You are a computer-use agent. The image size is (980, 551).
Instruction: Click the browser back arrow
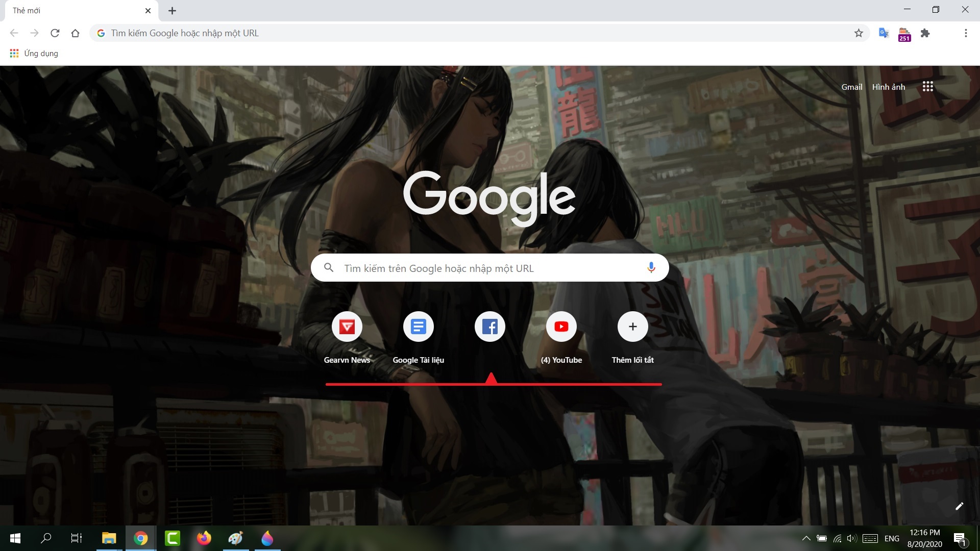pos(14,33)
